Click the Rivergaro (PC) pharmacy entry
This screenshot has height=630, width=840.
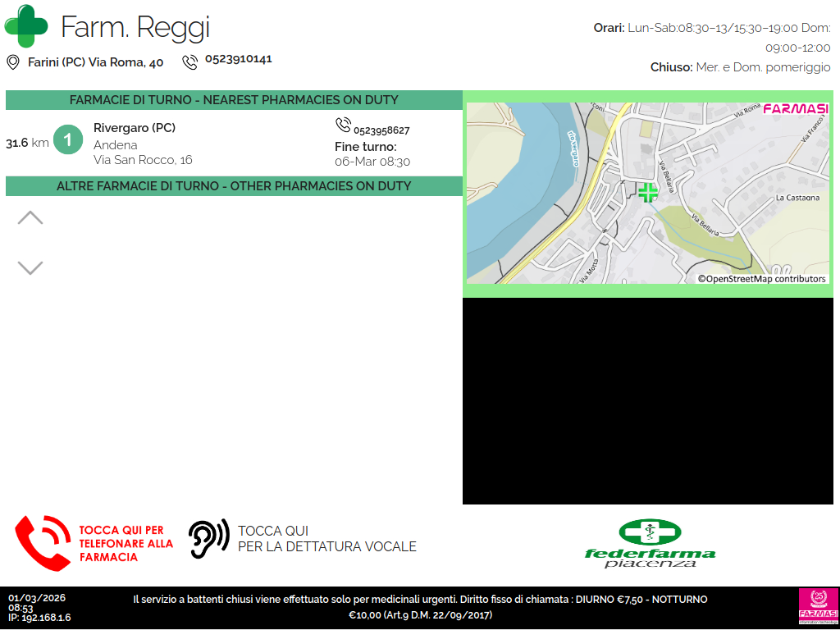135,128
